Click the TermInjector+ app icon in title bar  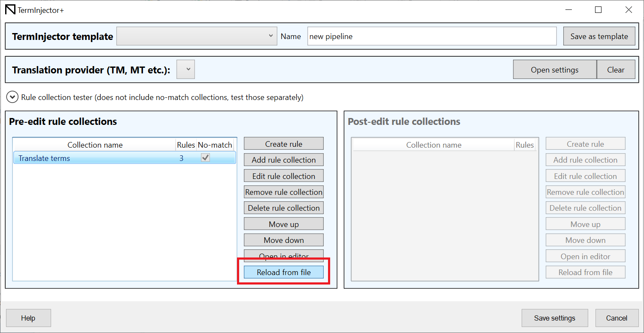(10, 10)
